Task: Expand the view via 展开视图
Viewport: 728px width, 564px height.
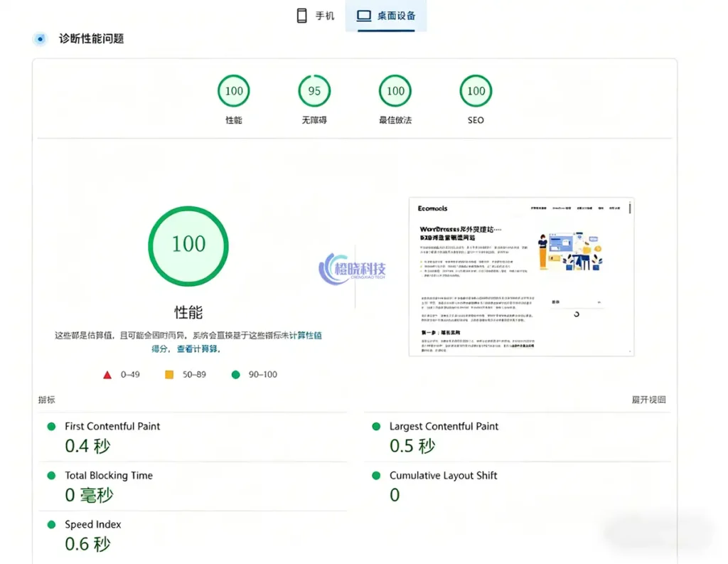Action: tap(648, 400)
